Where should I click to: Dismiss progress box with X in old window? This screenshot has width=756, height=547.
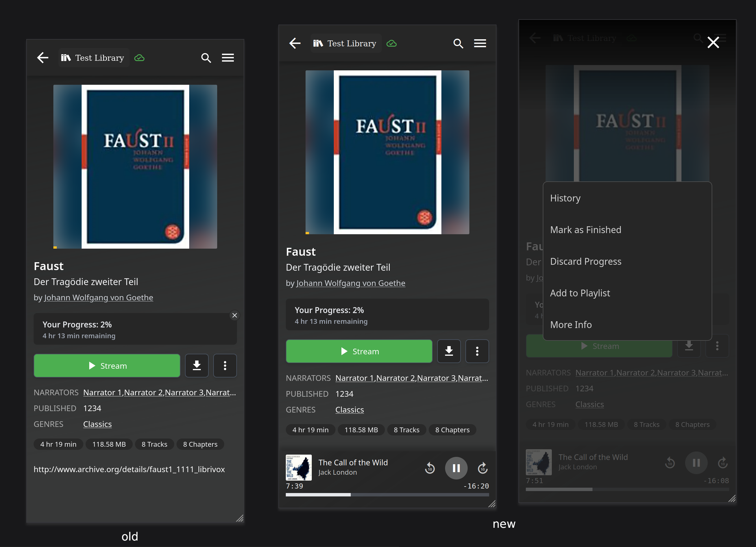(235, 315)
